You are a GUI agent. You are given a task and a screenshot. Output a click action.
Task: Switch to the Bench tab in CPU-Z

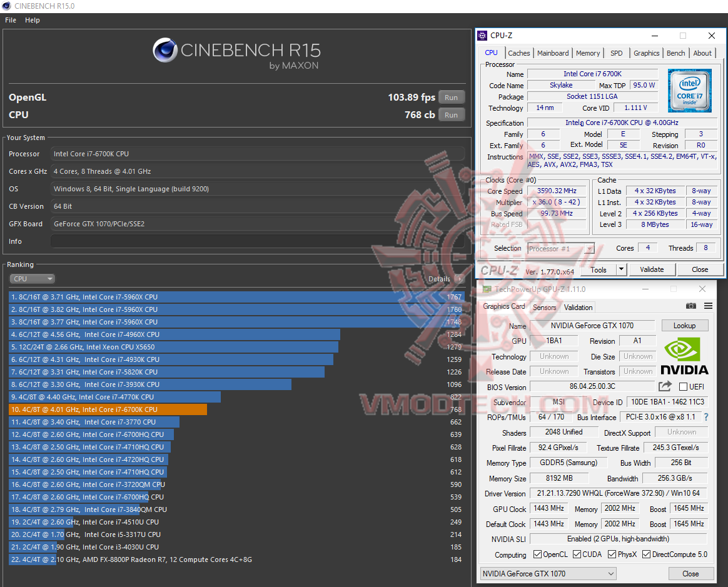coord(675,53)
